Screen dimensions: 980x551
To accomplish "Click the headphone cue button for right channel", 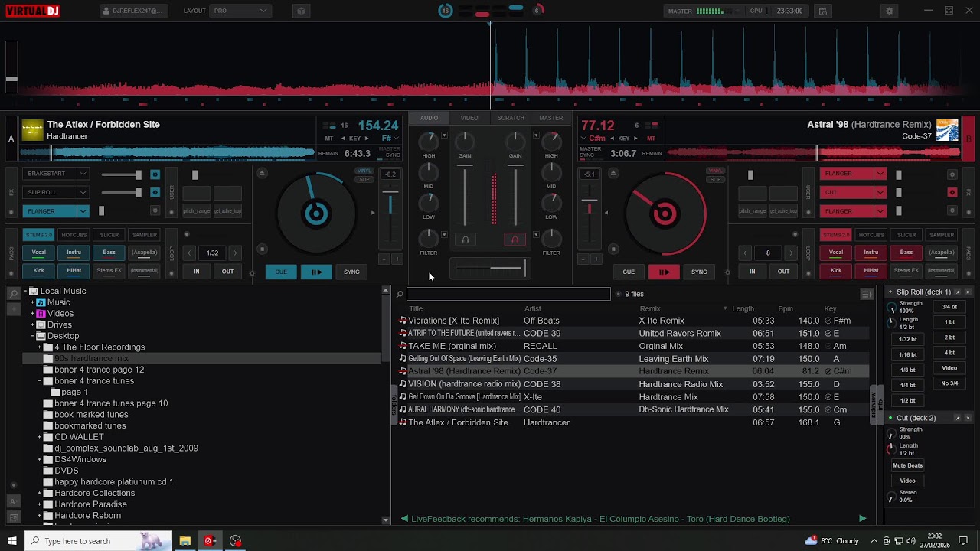I will pyautogui.click(x=514, y=240).
